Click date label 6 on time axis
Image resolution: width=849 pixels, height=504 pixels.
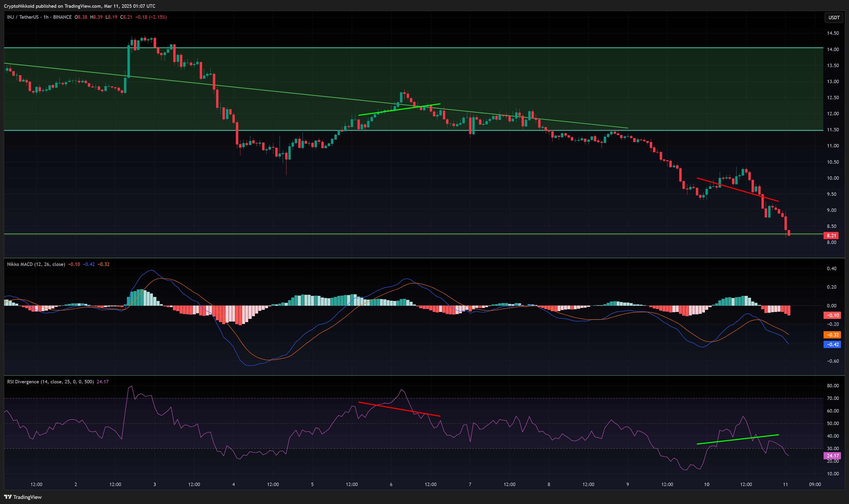tap(391, 484)
